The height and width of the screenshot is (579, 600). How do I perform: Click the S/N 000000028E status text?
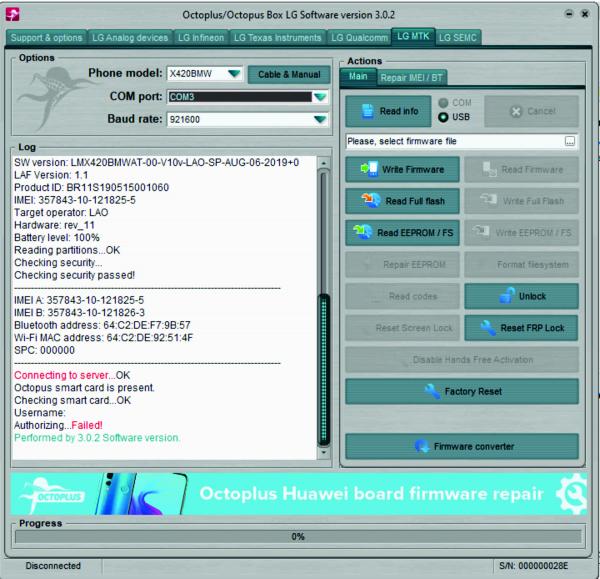click(x=533, y=566)
